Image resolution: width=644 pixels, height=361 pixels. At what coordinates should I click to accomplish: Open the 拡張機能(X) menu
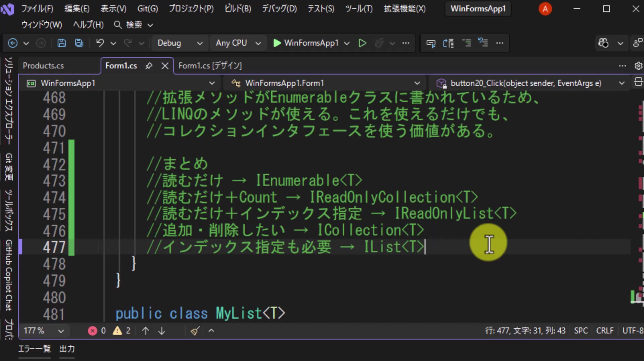point(405,9)
